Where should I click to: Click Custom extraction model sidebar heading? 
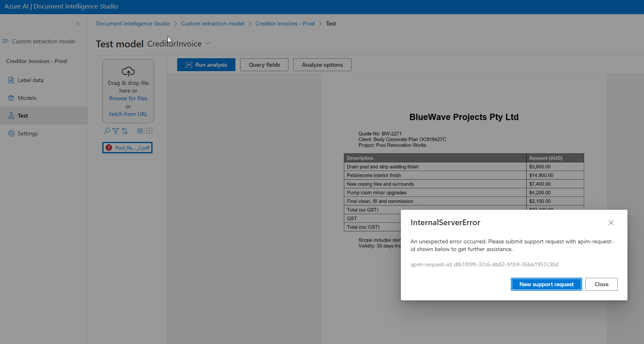click(x=44, y=41)
